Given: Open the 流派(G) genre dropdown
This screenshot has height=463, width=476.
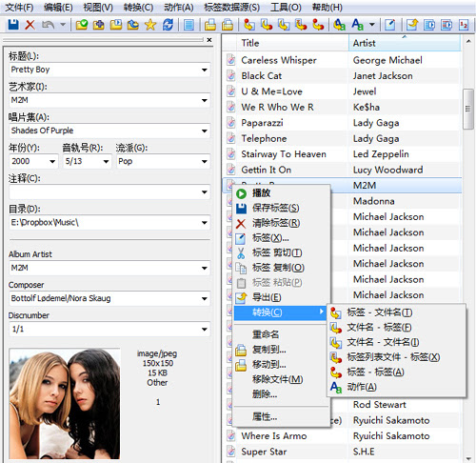Looking at the screenshot, I should coord(205,161).
